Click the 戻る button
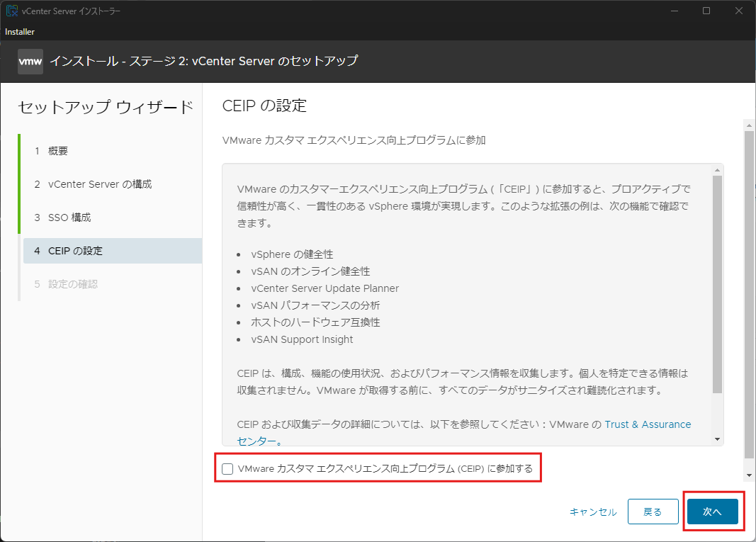The image size is (756, 542). 653,512
